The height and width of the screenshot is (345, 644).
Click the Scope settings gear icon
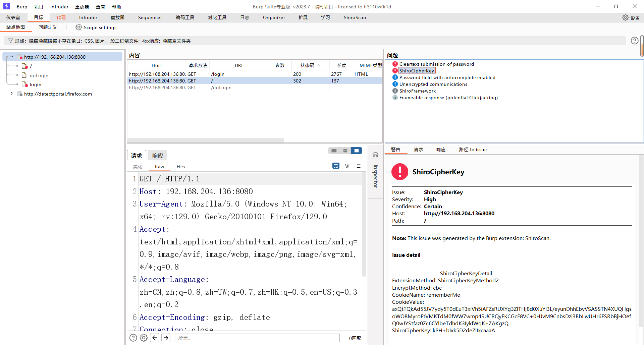pos(78,27)
